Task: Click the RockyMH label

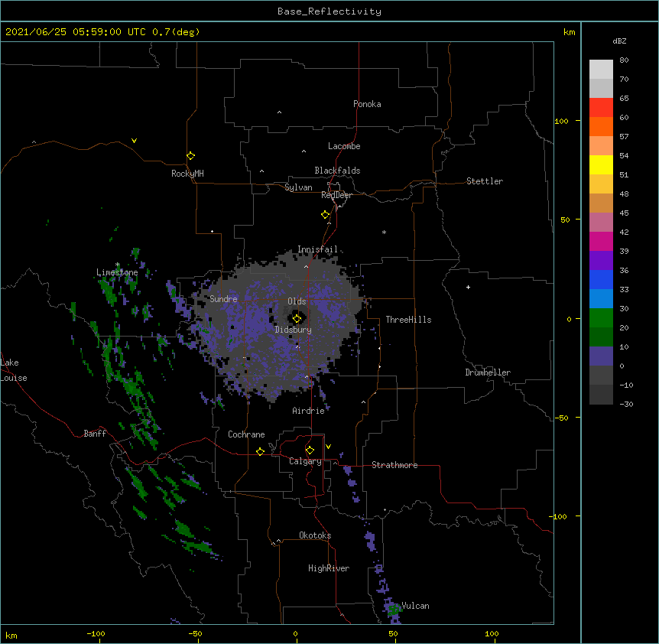Action: click(x=187, y=174)
